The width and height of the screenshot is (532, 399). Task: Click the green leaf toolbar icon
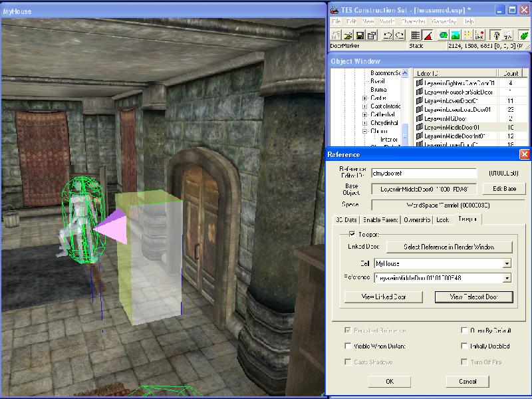(524, 35)
